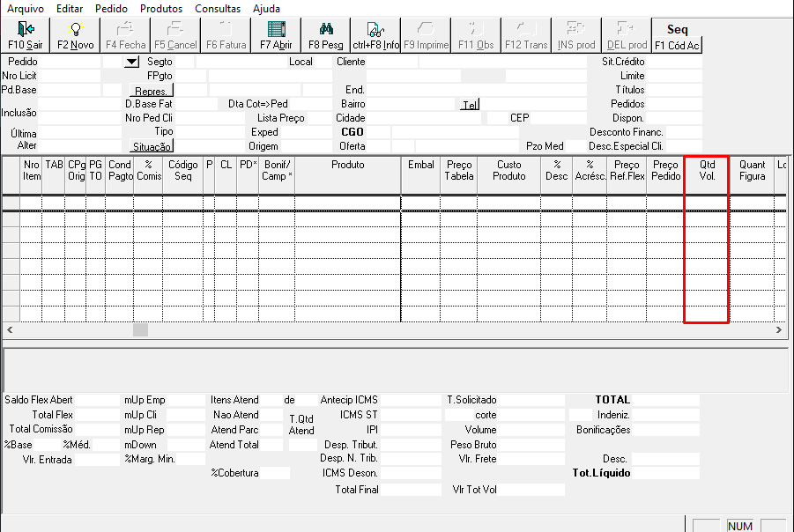
Task: Click the Bonificações value field
Action: 666,430
